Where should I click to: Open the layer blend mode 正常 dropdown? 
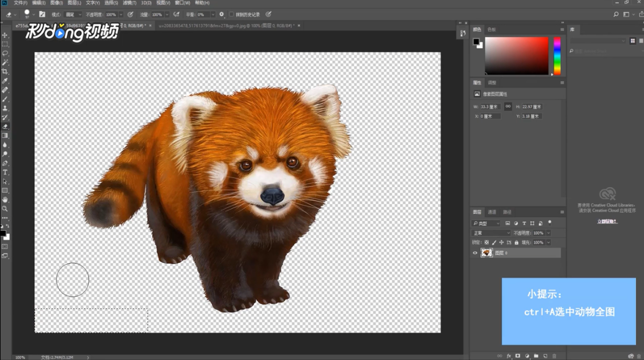(491, 233)
